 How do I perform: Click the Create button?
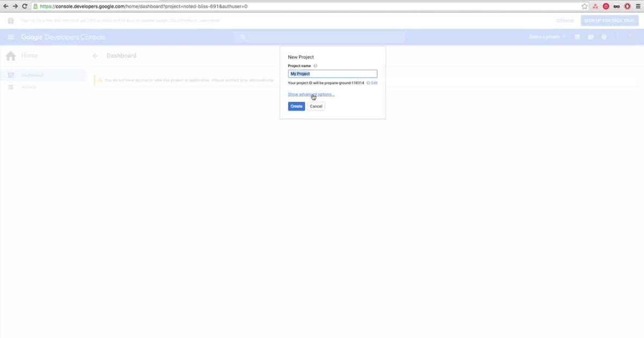(x=296, y=106)
